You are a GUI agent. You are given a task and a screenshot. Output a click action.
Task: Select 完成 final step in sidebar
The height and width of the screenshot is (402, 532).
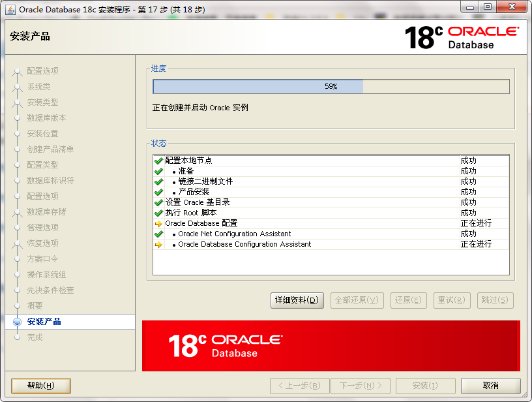coord(35,337)
